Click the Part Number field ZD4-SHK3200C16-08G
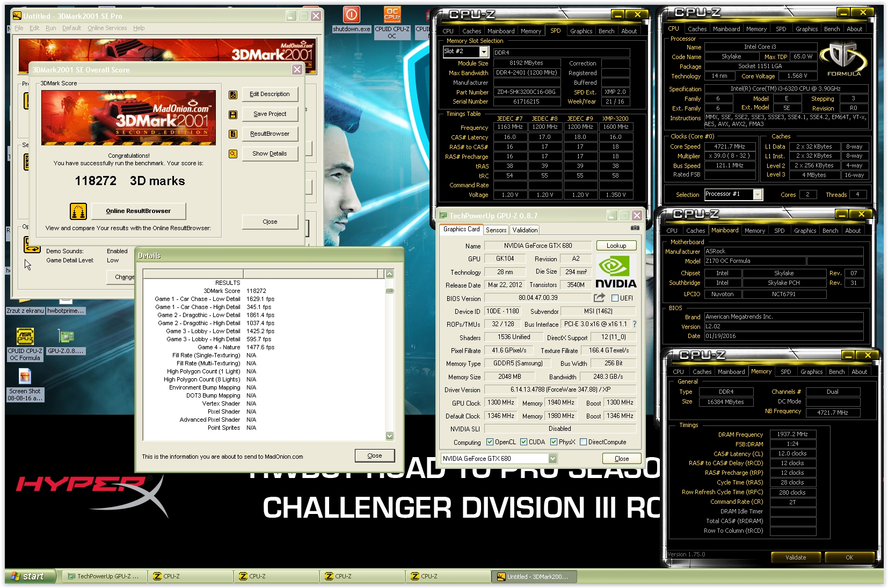Image resolution: width=888 pixels, height=588 pixels. tap(526, 92)
